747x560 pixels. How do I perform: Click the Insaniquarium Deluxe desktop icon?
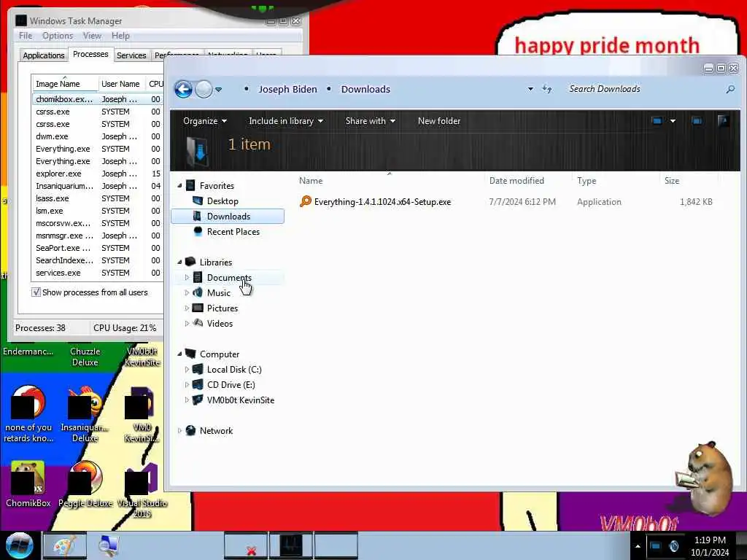click(85, 414)
